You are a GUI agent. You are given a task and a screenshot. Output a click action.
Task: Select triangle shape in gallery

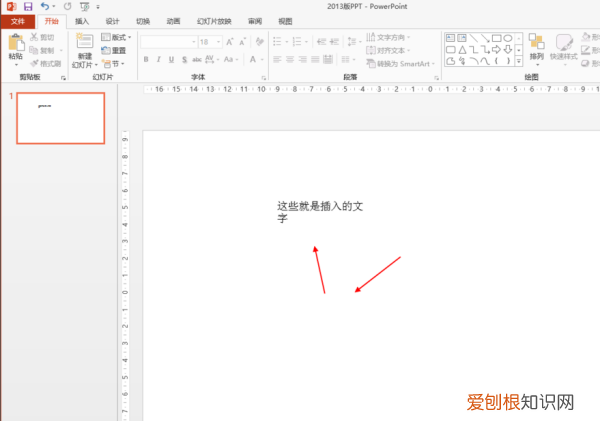tap(462, 49)
